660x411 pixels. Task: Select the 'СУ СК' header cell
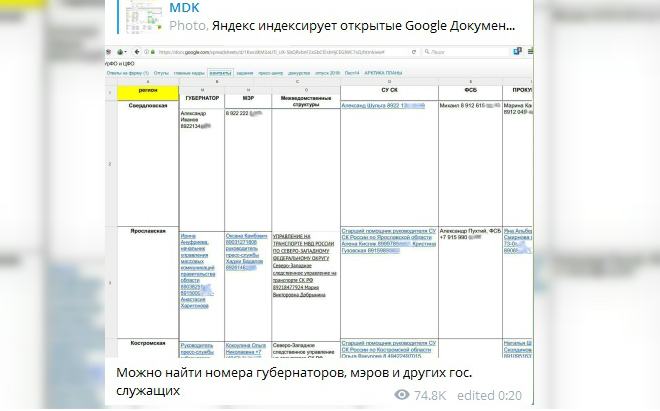[389, 93]
